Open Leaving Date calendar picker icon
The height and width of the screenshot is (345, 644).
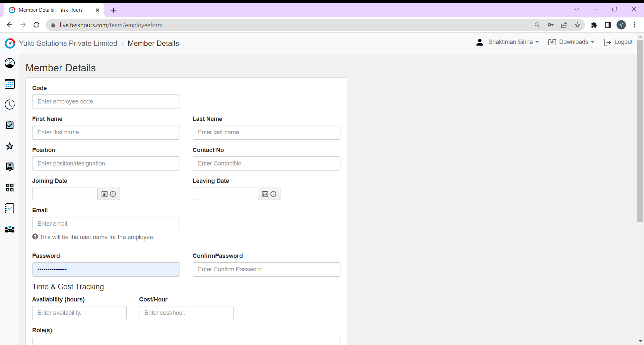tap(265, 194)
